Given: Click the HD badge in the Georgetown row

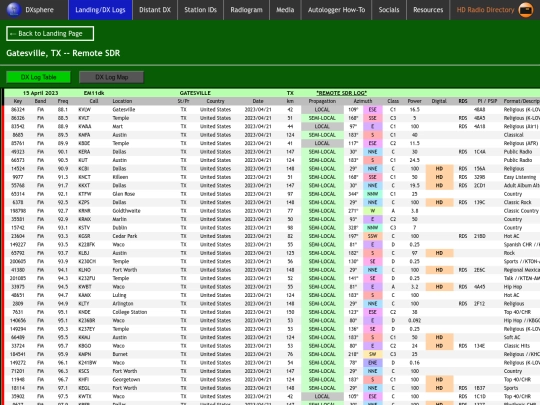Looking at the screenshot, I should click(x=439, y=380).
